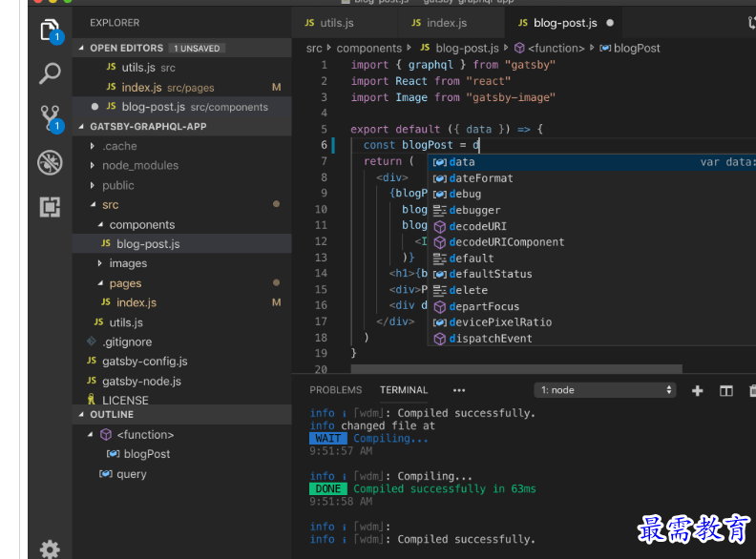The height and width of the screenshot is (559, 756).
Task: Click the JS icon of gatsby-config.js
Action: point(92,361)
